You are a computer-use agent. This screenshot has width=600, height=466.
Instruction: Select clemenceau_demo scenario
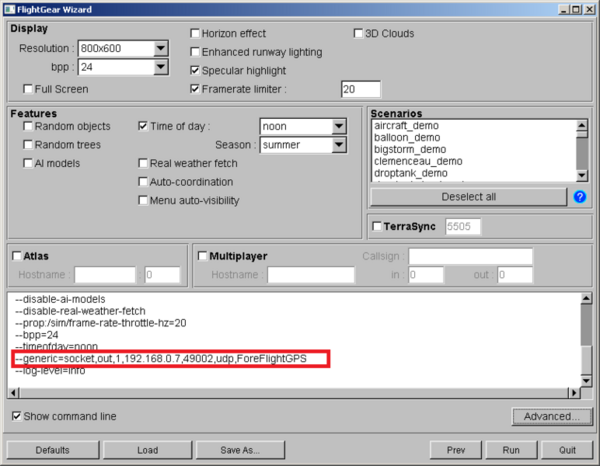click(418, 160)
